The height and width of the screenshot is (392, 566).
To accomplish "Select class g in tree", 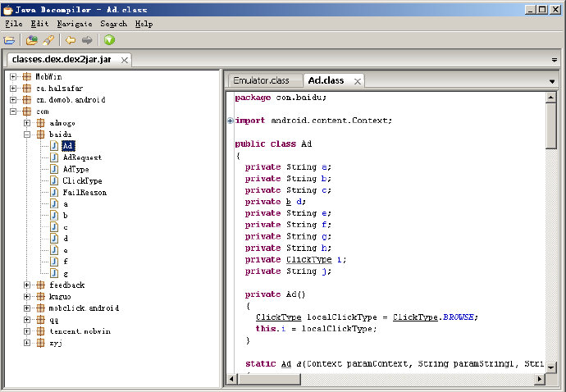I will tap(66, 274).
